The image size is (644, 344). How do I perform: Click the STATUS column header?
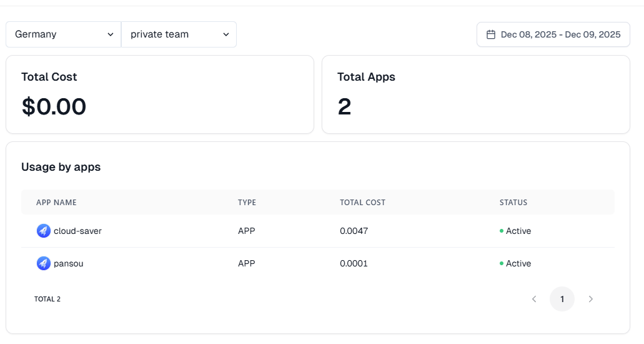[513, 203]
